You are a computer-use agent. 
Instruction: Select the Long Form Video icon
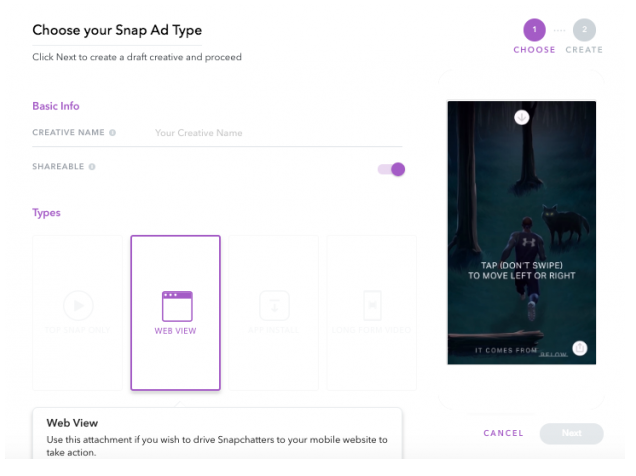(372, 305)
